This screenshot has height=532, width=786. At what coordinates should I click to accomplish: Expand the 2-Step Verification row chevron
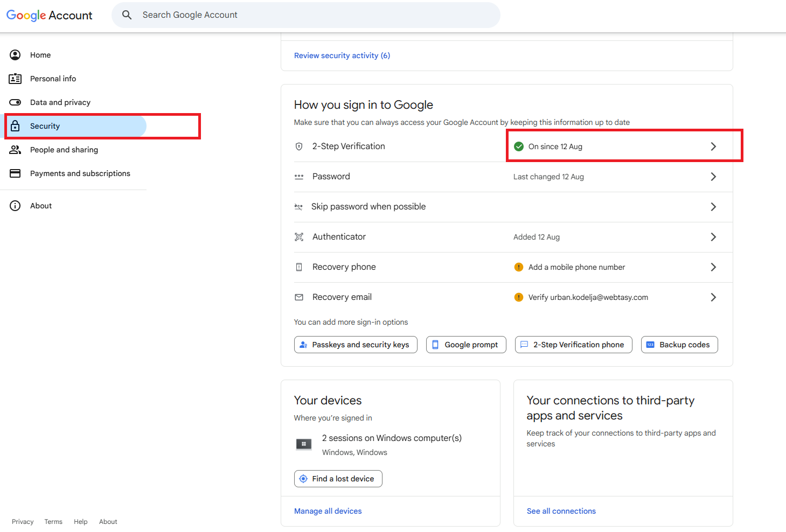[713, 146]
